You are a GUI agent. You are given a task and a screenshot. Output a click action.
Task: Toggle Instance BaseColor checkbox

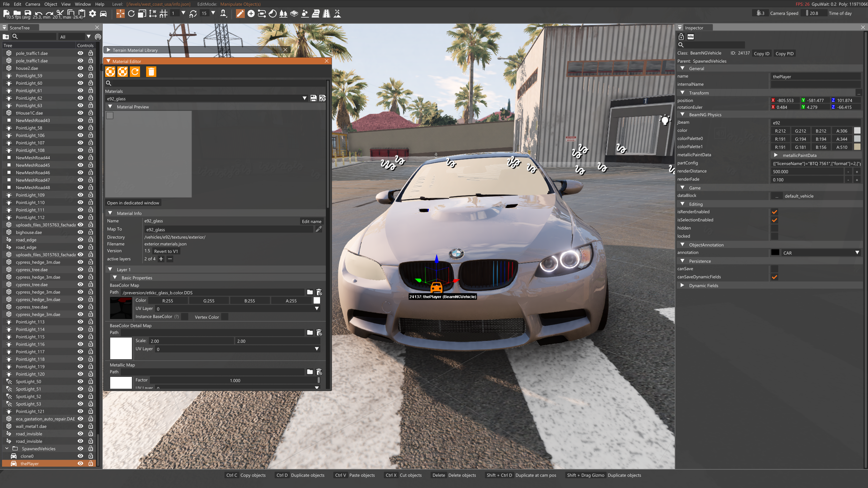(185, 317)
